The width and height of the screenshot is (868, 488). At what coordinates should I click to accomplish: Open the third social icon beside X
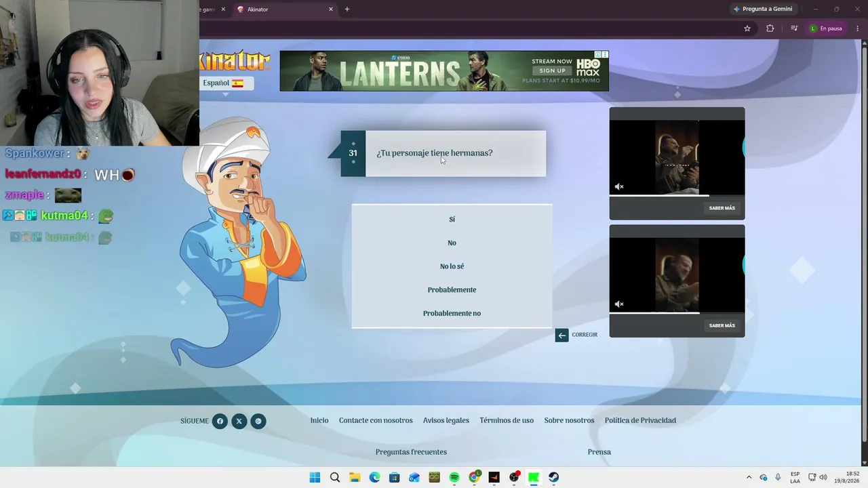pos(258,422)
